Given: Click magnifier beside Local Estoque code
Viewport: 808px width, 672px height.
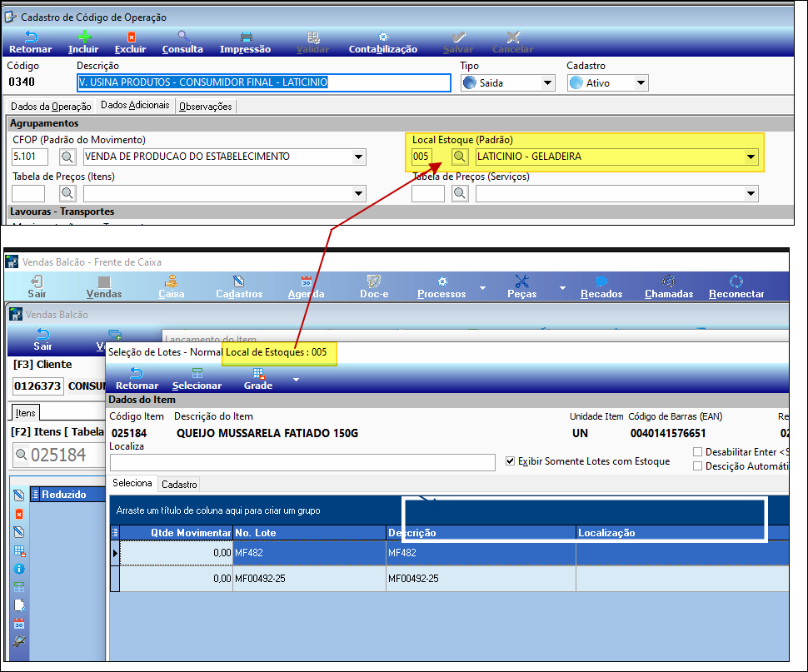Looking at the screenshot, I should pyautogui.click(x=460, y=157).
